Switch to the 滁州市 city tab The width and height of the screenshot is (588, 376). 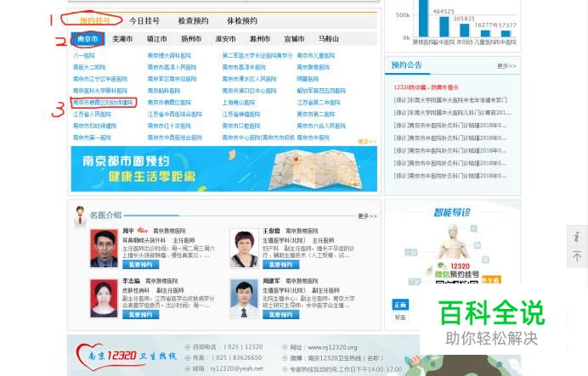(260, 39)
